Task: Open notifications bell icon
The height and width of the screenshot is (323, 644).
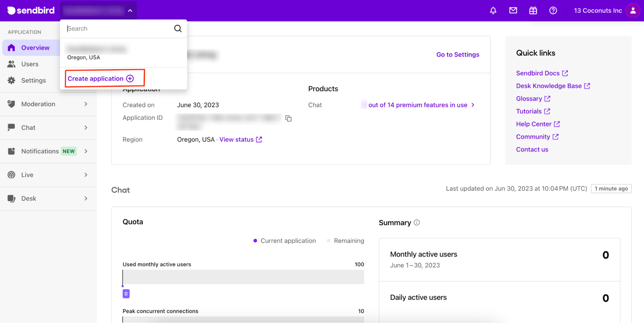Action: pos(493,10)
